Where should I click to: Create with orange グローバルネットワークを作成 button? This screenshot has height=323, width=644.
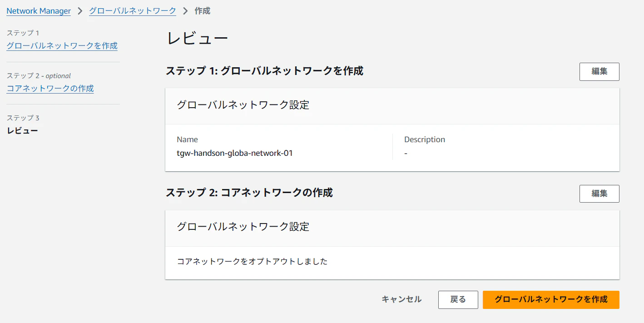(551, 300)
